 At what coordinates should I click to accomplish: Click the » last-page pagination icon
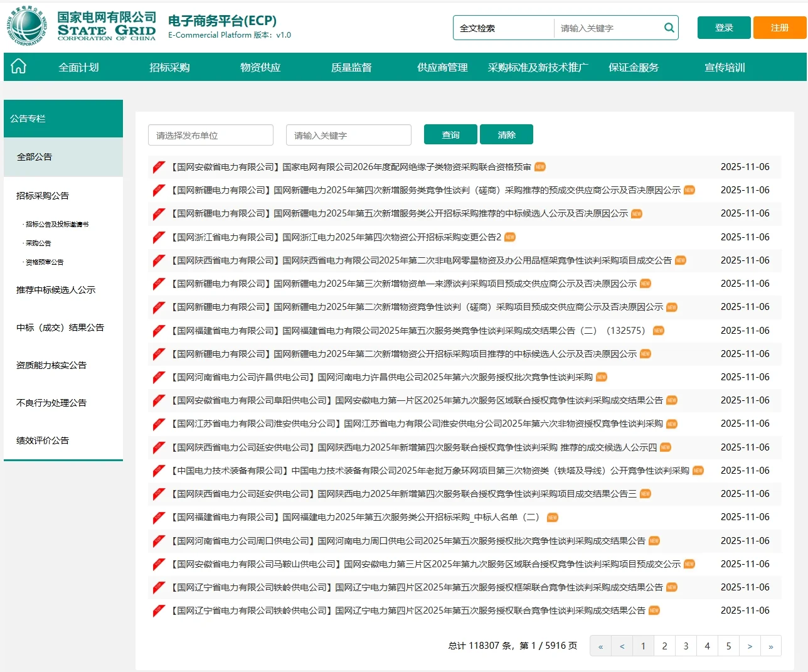771,645
